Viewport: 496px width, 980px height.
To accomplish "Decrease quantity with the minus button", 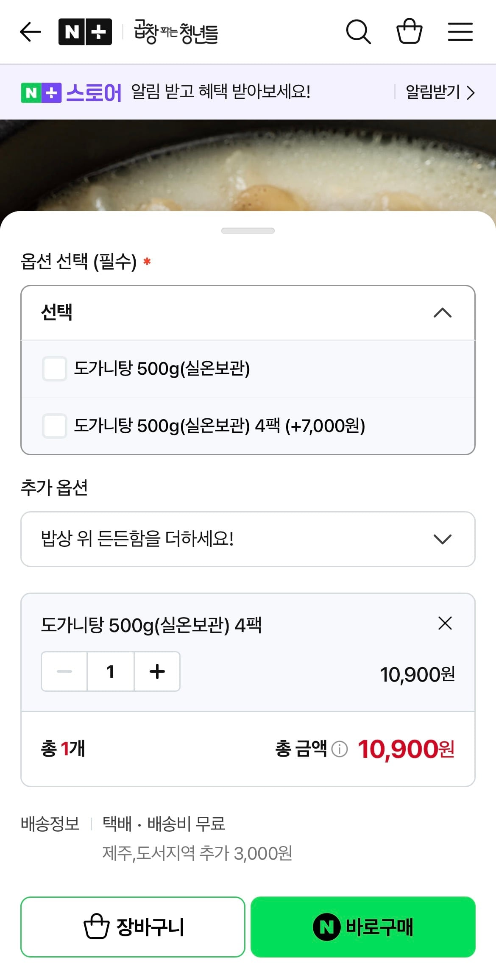I will point(64,671).
